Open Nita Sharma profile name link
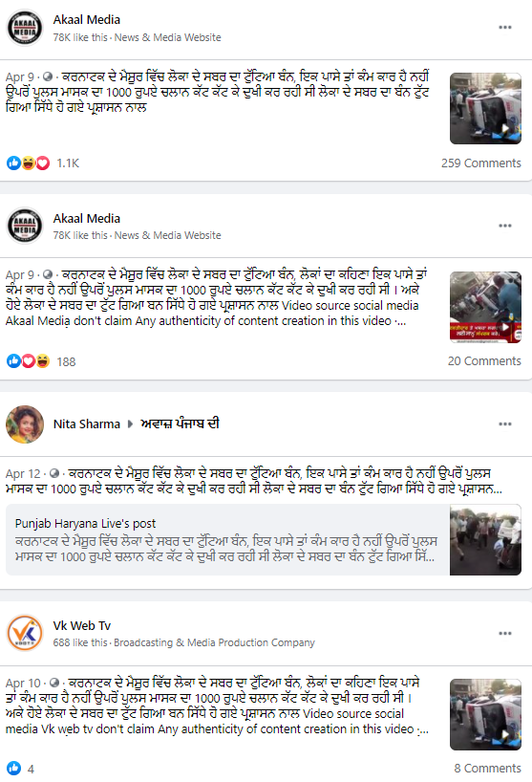The height and width of the screenshot is (782, 532). (x=87, y=424)
